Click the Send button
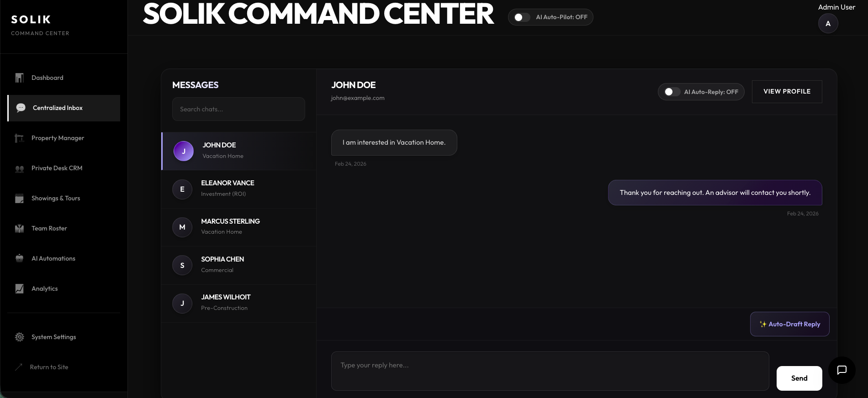868x398 pixels. pos(799,378)
